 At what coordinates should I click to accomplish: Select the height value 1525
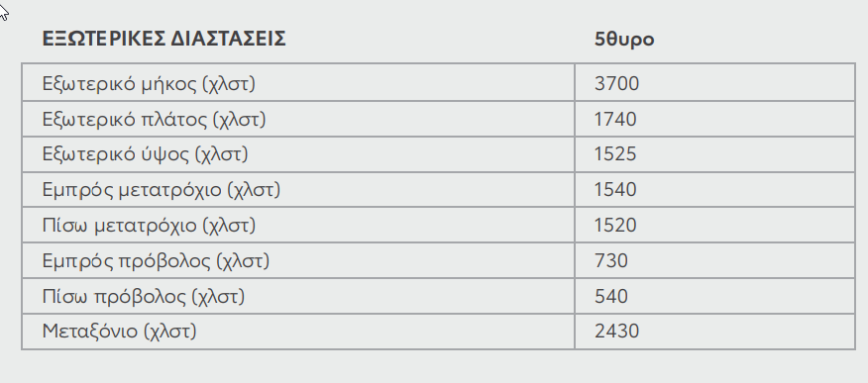615,154
